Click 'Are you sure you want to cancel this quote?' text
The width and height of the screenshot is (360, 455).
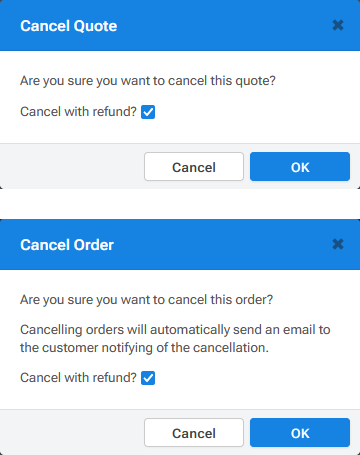[x=148, y=81]
